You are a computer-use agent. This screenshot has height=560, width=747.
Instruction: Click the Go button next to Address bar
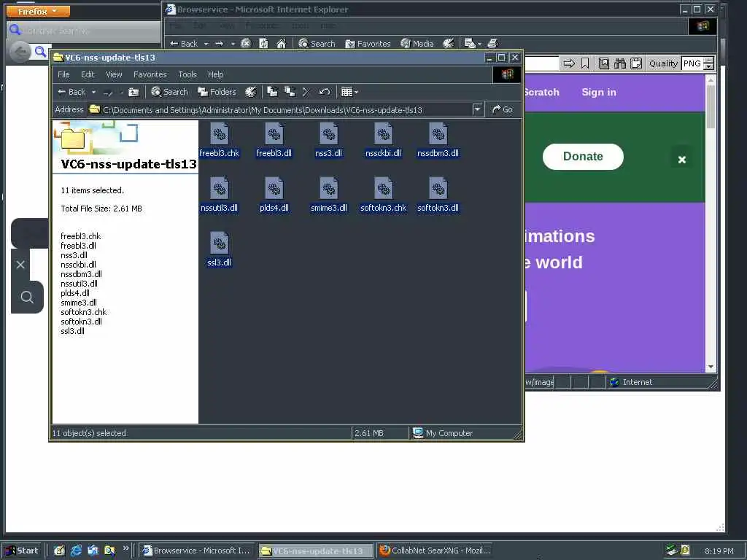click(x=503, y=109)
